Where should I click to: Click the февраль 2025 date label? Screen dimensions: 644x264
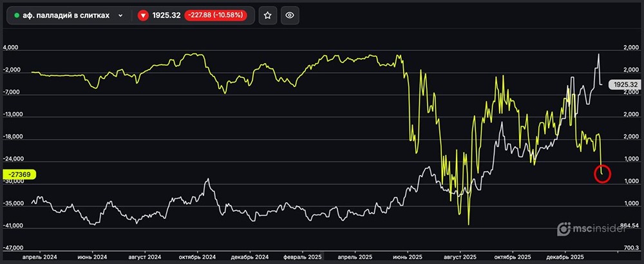point(303,257)
